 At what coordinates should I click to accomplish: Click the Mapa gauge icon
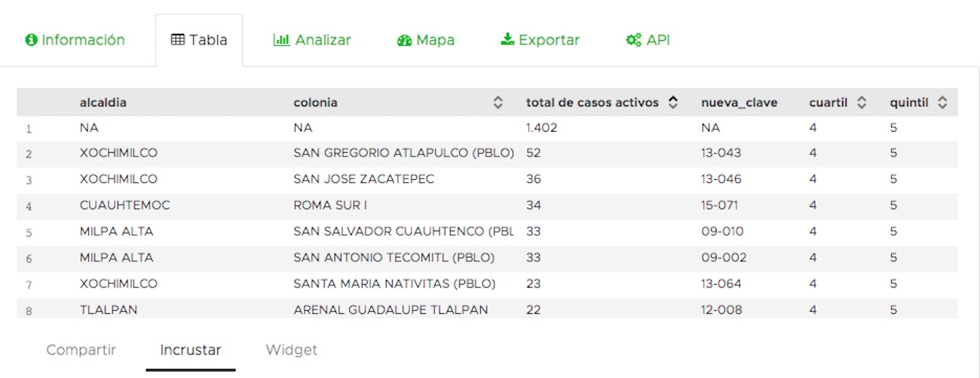(404, 40)
